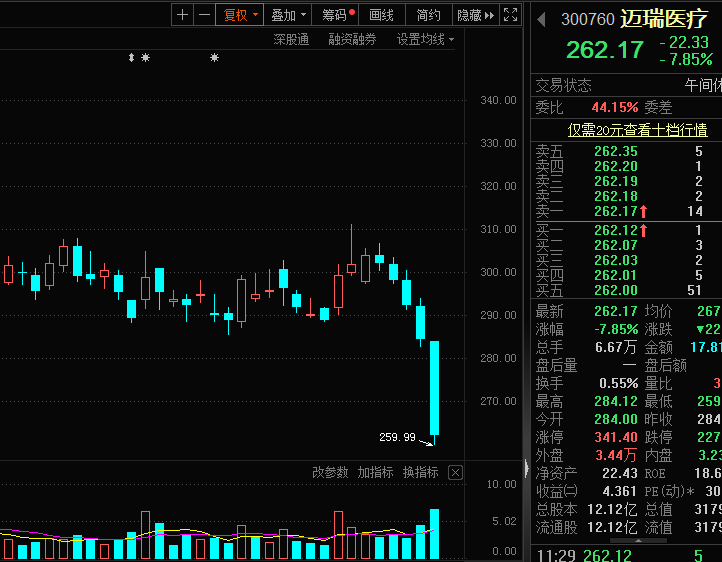Screen dimensions: 722x562
Task: Click the minus zoom-out chart button
Action: [204, 15]
